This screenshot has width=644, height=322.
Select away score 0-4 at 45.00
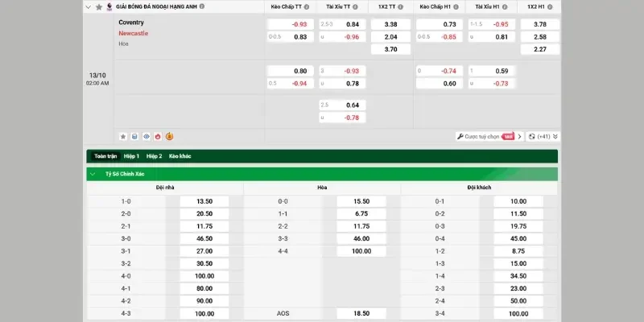pyautogui.click(x=518, y=238)
